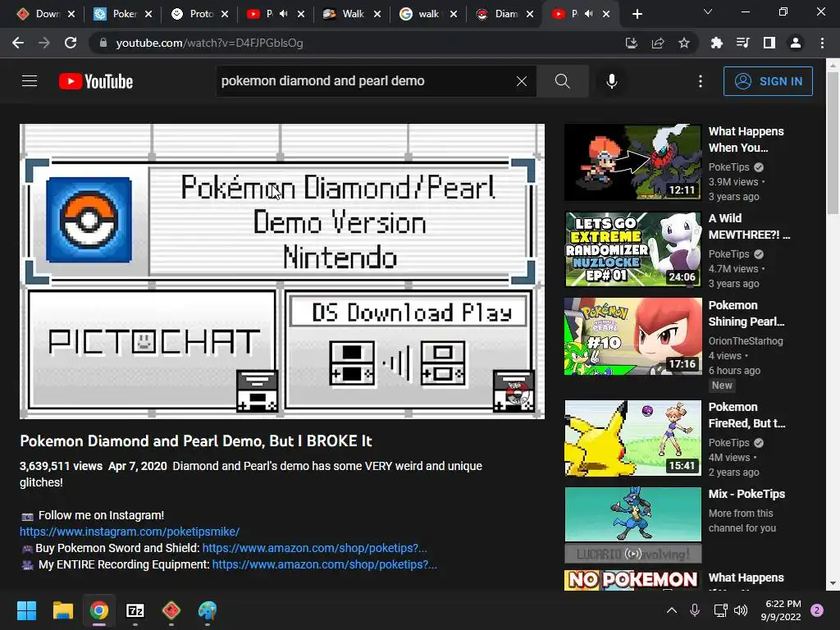Open Chrome profile avatar
This screenshot has height=630, width=840.
tap(796, 43)
